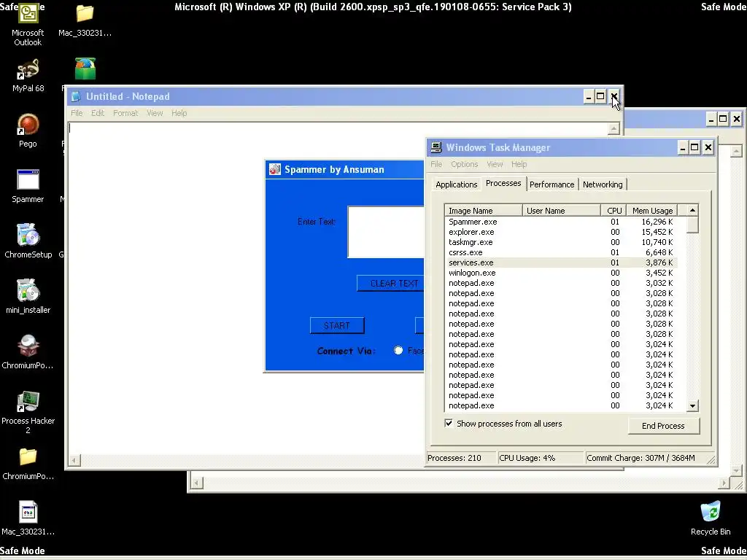Toggle Show processes from all users
This screenshot has width=747, height=560.
(449, 424)
